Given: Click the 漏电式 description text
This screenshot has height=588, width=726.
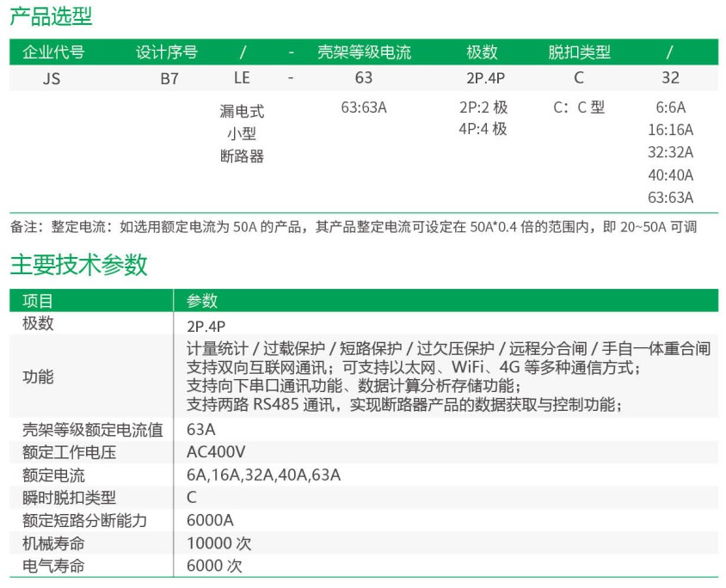Looking at the screenshot, I should click(242, 111).
